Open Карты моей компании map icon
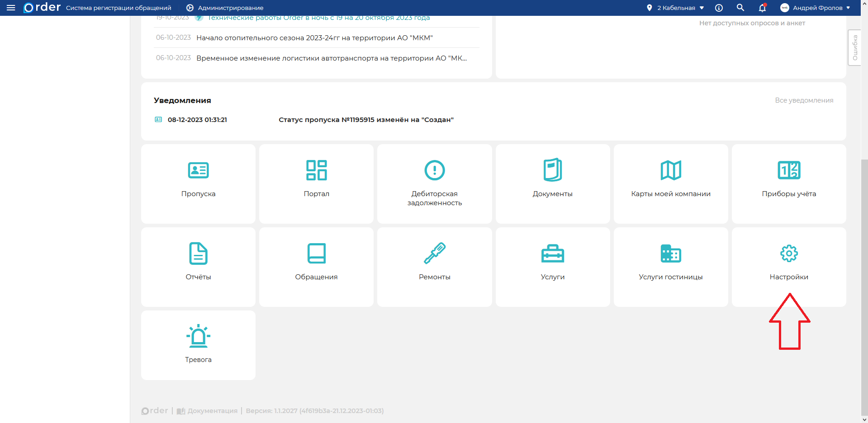 [x=670, y=170]
